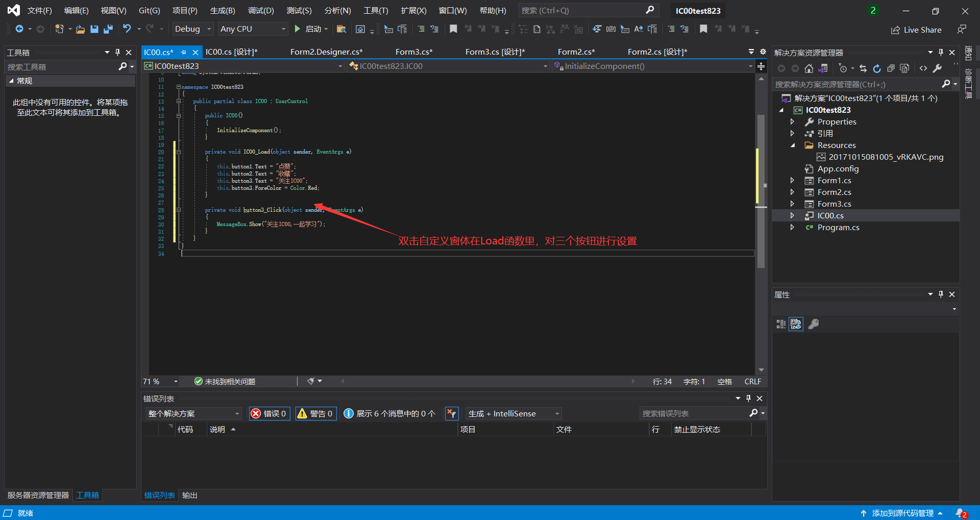Click the Navigate Backward arrow in the toolbar

19,29
